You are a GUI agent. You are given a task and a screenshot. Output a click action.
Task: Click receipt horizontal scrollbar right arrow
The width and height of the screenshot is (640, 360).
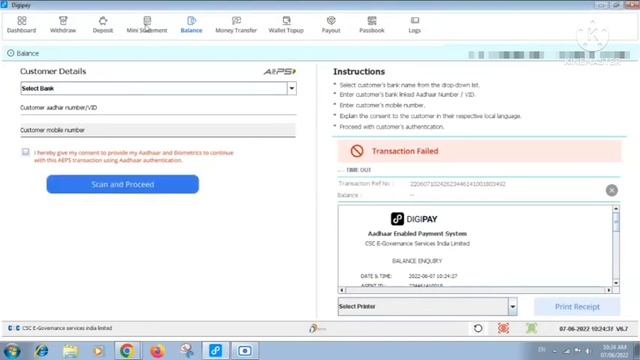(x=609, y=290)
